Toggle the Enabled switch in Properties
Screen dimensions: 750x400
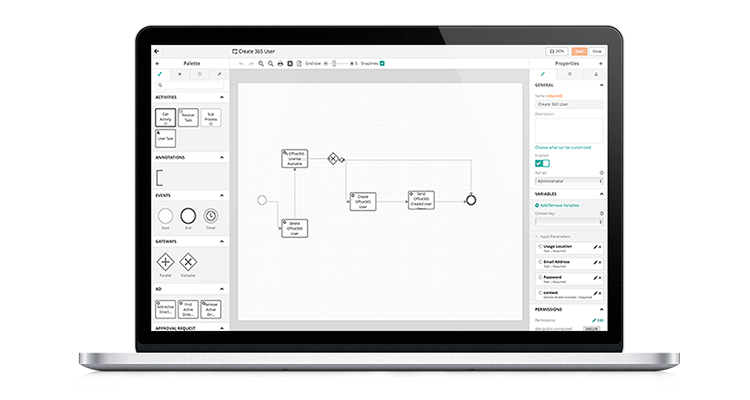[543, 163]
